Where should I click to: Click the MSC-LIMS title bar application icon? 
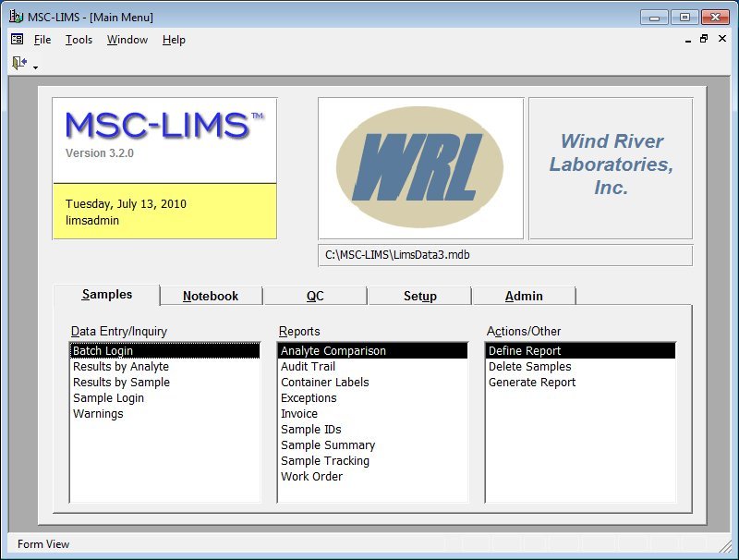click(x=16, y=17)
